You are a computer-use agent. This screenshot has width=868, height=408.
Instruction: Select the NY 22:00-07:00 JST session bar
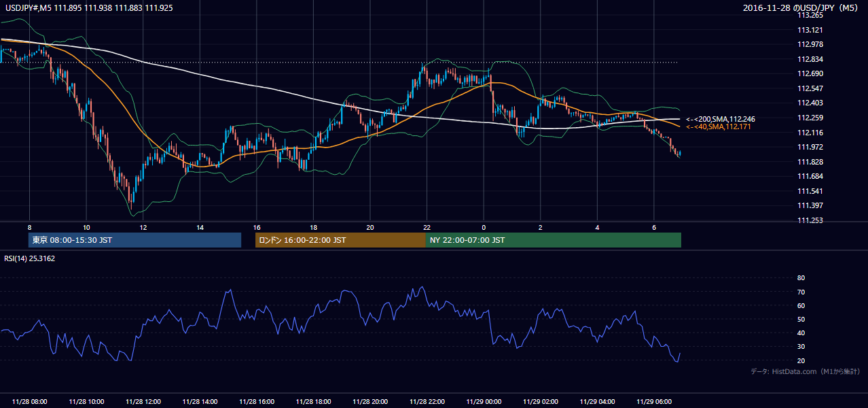point(554,240)
